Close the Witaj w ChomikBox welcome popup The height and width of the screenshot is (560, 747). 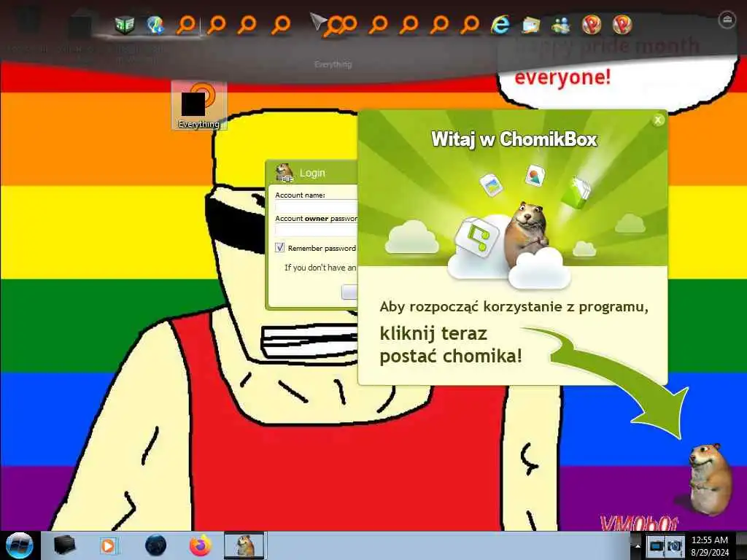658,120
